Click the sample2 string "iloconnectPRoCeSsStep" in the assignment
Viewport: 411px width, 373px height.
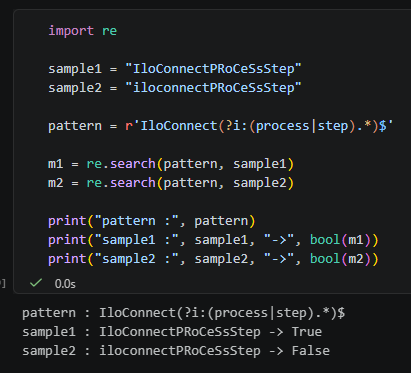pyautogui.click(x=213, y=88)
